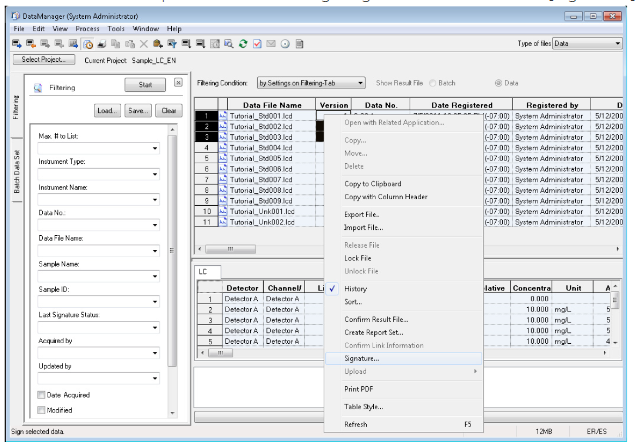This screenshot has width=638, height=448.
Task: Click the X delete icon in the toolbar
Action: pyautogui.click(x=144, y=44)
